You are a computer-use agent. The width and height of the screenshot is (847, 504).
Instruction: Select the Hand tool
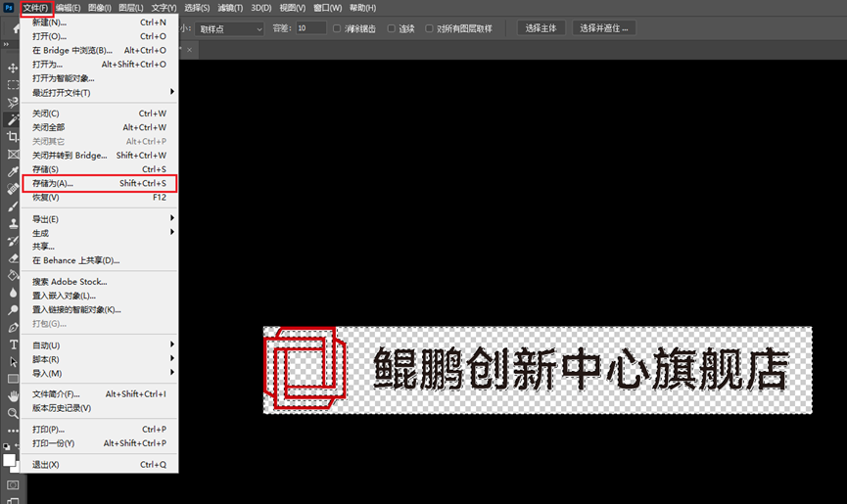pos(13,396)
